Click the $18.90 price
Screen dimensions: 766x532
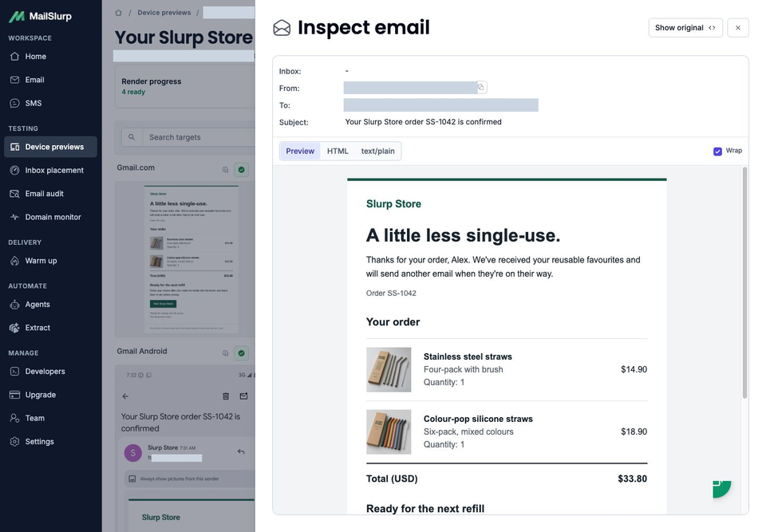click(634, 432)
